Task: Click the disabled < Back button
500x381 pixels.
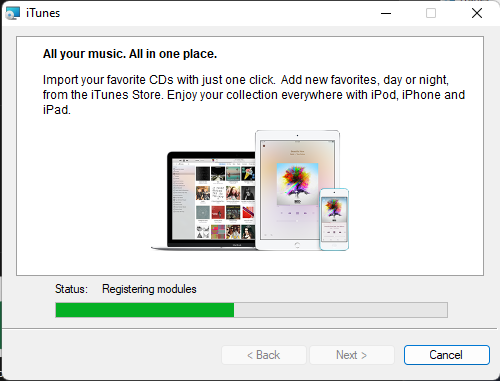Action: click(x=264, y=355)
